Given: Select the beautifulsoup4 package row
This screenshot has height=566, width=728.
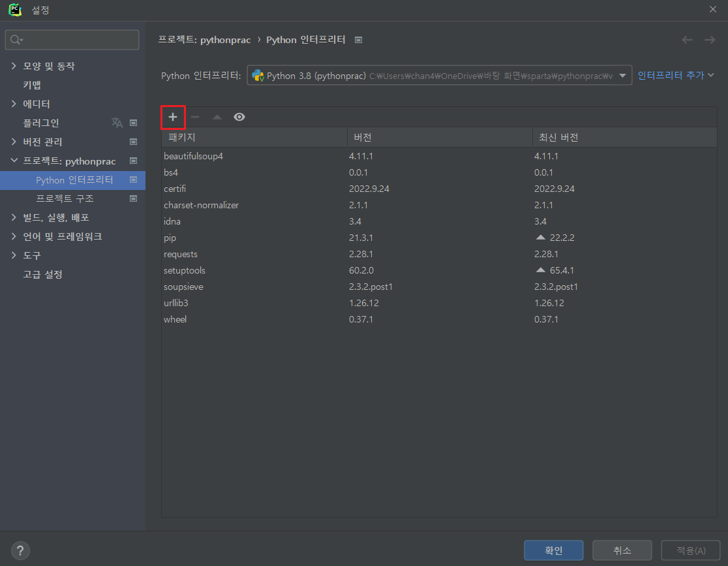Looking at the screenshot, I should (439, 156).
